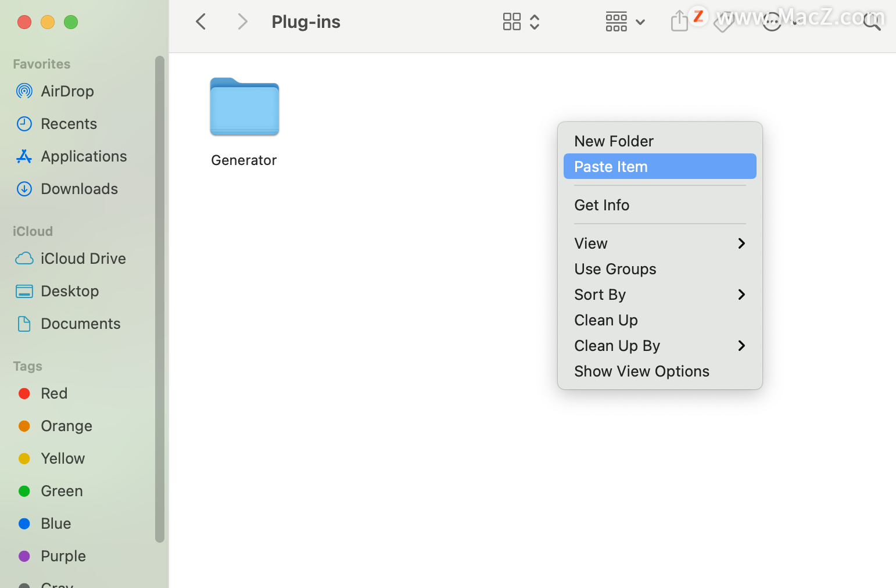Expand the Sort By submenu arrow
Image resolution: width=896 pixels, height=588 pixels.
[741, 295]
